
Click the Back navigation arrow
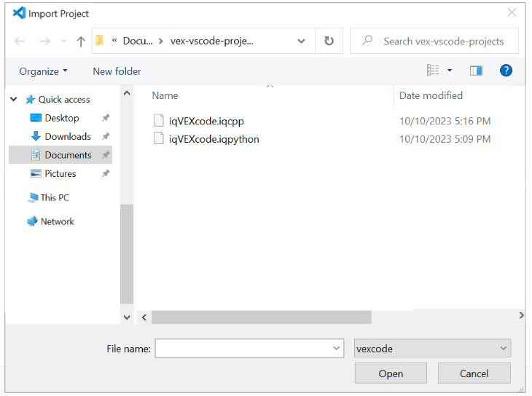tap(20, 41)
